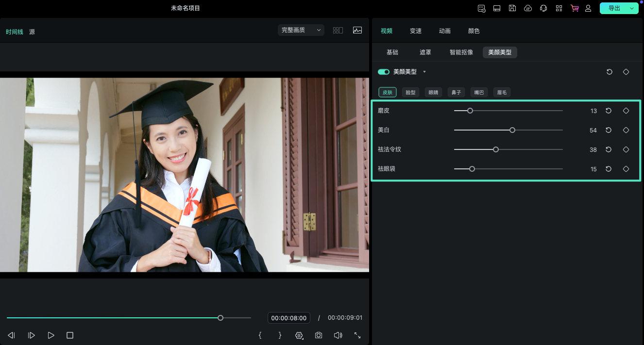Image resolution: width=644 pixels, height=345 pixels.
Task: Click the shopping cart icon
Action: coord(575,8)
